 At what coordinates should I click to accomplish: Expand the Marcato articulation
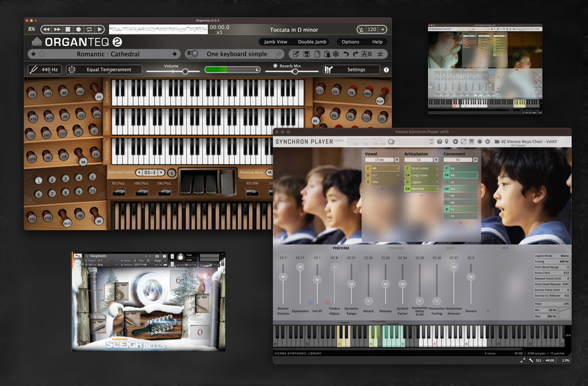click(437, 189)
